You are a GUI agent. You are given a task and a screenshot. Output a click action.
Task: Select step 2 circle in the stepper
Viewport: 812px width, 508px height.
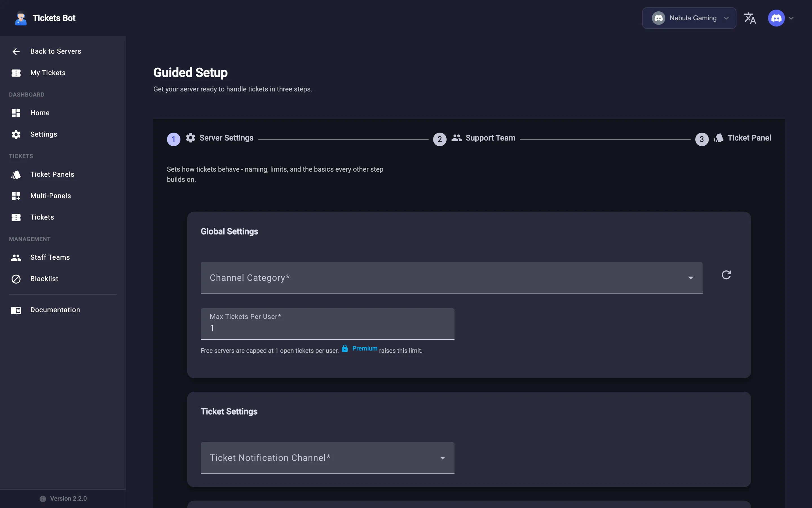[x=440, y=139]
